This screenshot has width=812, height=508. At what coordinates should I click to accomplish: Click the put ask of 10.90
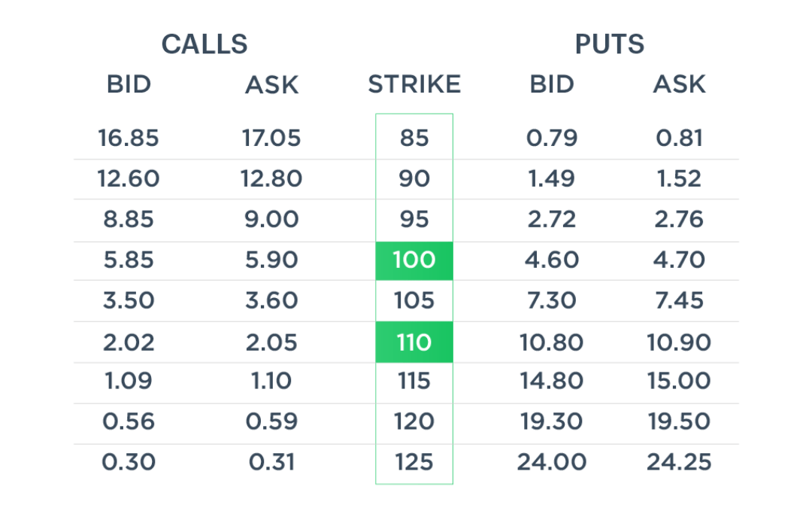pos(679,342)
